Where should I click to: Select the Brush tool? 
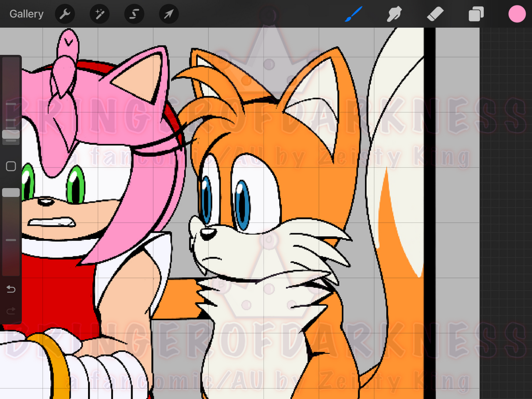354,14
